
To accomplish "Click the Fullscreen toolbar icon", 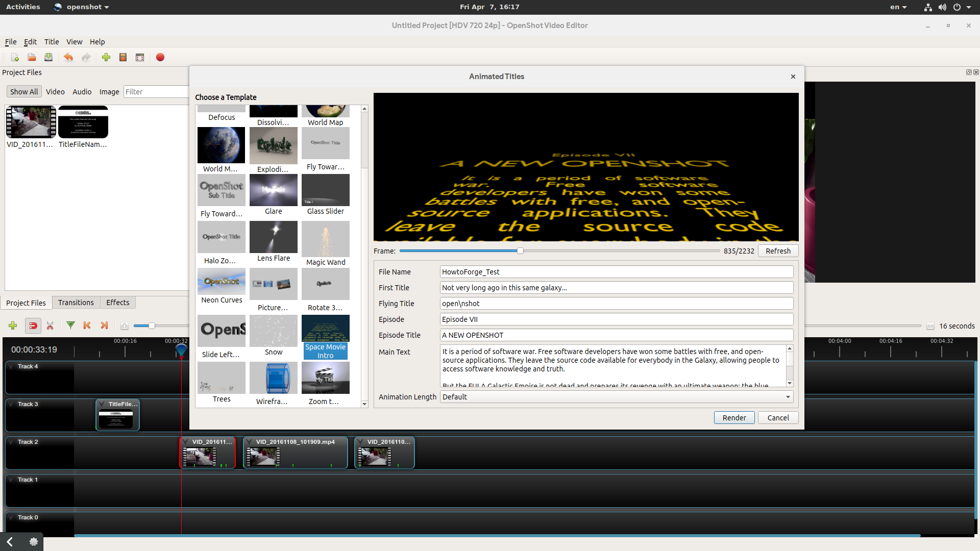I will [x=140, y=57].
